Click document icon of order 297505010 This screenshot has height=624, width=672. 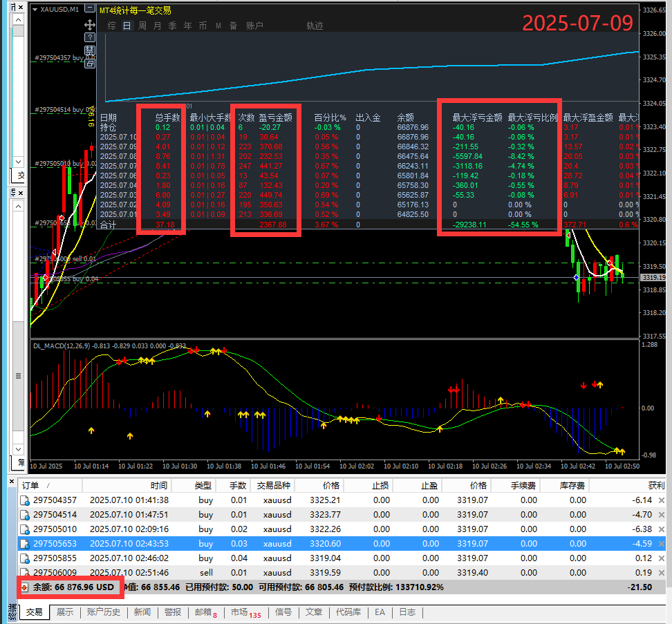pos(25,529)
